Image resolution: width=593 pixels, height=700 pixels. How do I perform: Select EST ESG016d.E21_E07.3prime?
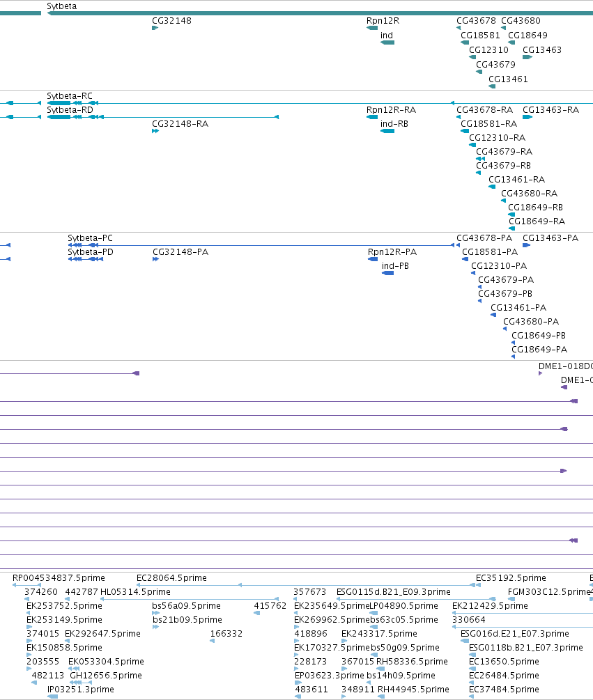[x=514, y=633]
